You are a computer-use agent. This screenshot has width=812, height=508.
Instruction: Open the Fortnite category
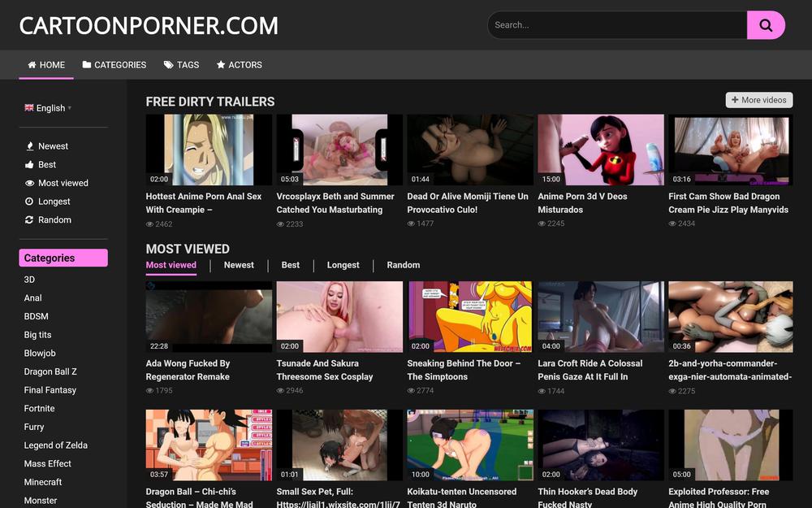click(x=39, y=409)
